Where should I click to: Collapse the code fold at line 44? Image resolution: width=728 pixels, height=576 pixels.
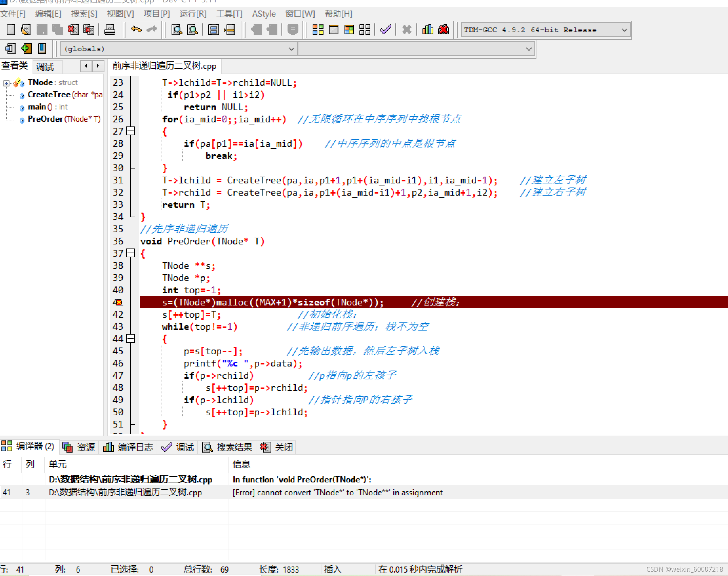pos(131,338)
